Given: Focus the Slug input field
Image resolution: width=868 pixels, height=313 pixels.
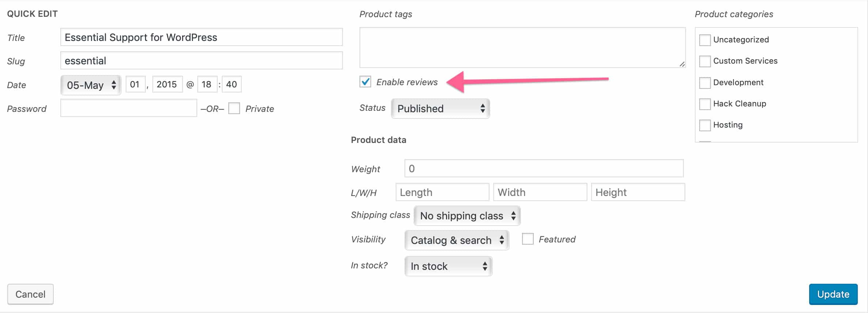Looking at the screenshot, I should coord(201,61).
